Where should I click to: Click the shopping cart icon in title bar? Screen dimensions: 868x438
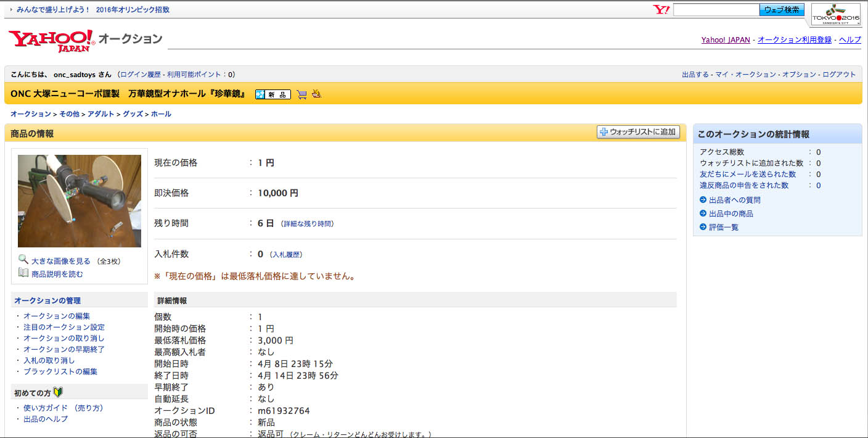coord(301,94)
